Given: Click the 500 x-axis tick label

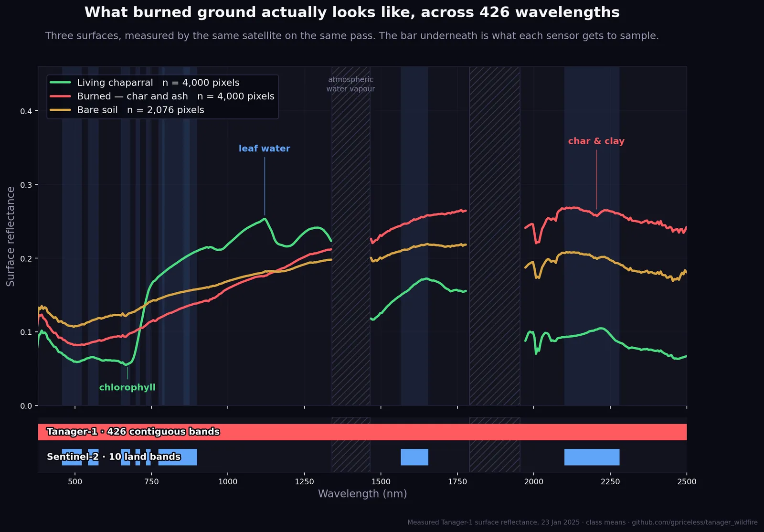Looking at the screenshot, I should (x=75, y=481).
